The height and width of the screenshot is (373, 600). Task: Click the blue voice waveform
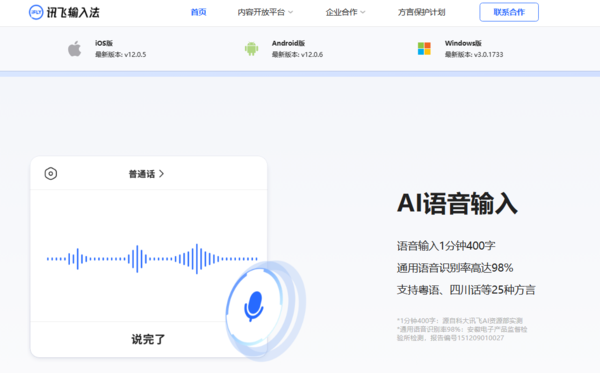tap(152, 259)
